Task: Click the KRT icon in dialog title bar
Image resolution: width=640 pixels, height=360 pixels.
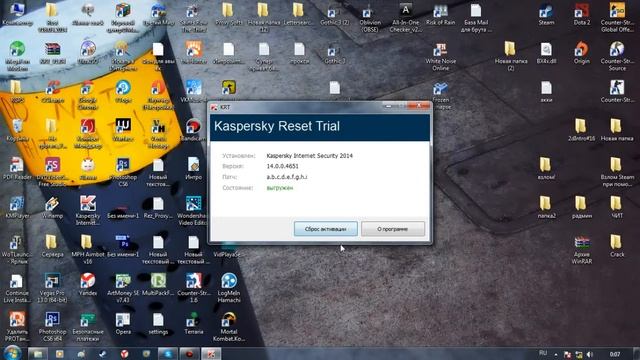Action: [x=214, y=107]
